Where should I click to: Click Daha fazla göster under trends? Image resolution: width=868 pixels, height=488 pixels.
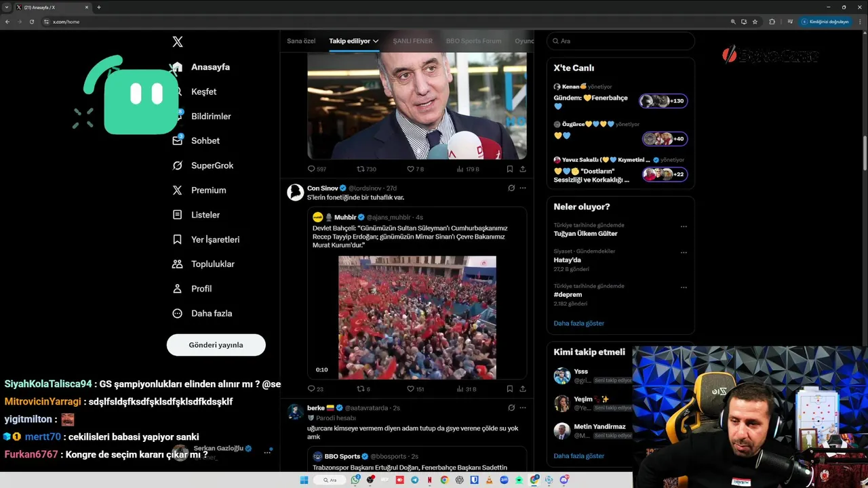click(578, 323)
